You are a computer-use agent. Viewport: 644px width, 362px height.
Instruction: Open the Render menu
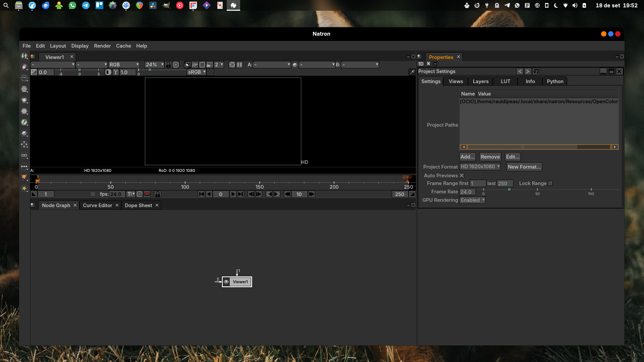coord(102,46)
